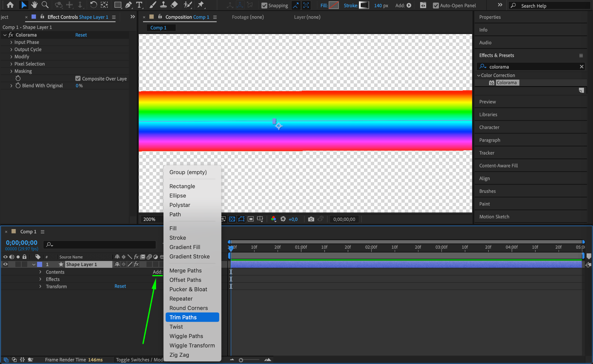Expand the Contents group of Shape Layer 1
Viewport: 593px width, 364px height.
point(40,272)
